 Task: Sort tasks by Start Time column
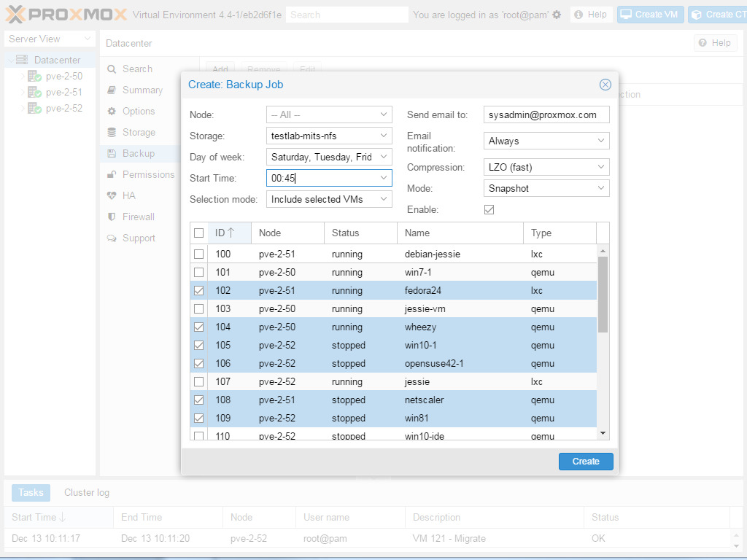coord(58,517)
